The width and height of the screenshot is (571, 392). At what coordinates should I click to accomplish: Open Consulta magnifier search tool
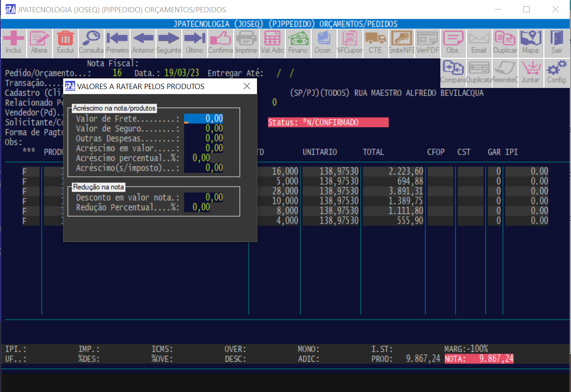pos(91,43)
